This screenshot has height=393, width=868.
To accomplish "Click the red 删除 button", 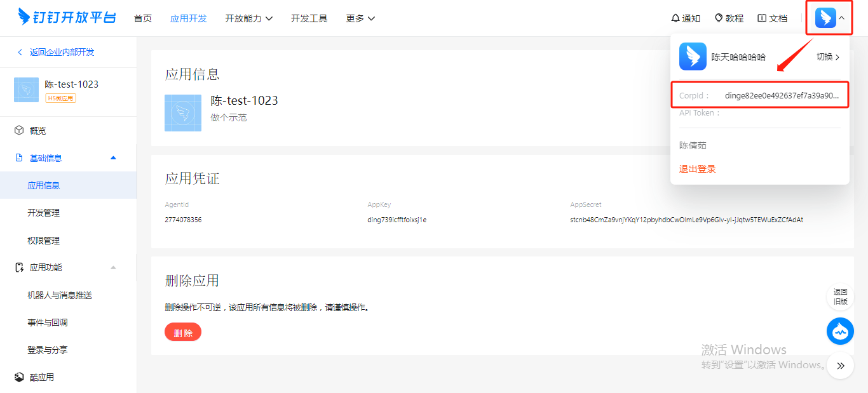I will (x=183, y=333).
